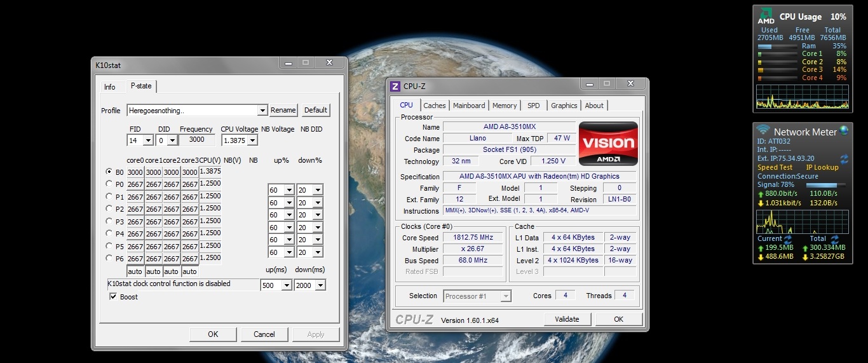Open the Graphics tab in CPU-Z

coord(564,106)
